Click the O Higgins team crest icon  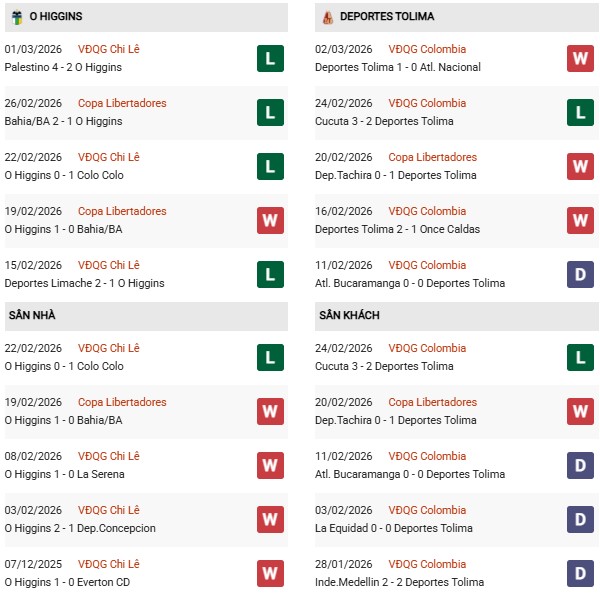(x=16, y=17)
